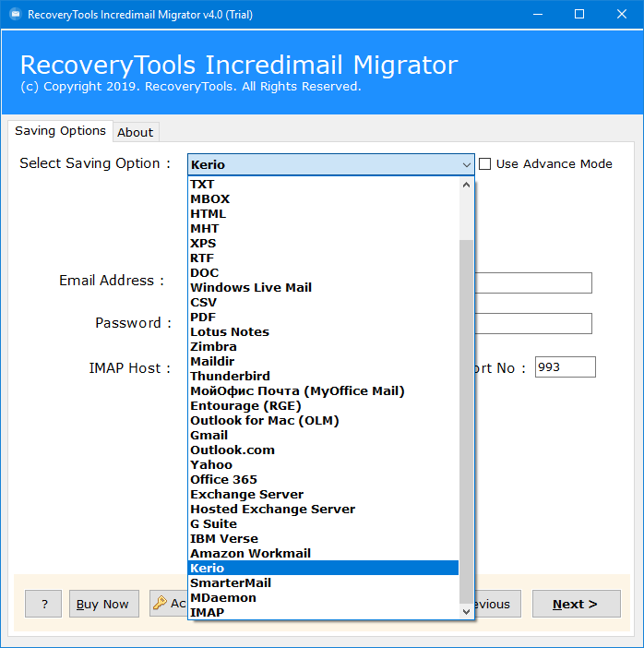Select Yahoo option
Image resolution: width=644 pixels, height=648 pixels.
324,465
